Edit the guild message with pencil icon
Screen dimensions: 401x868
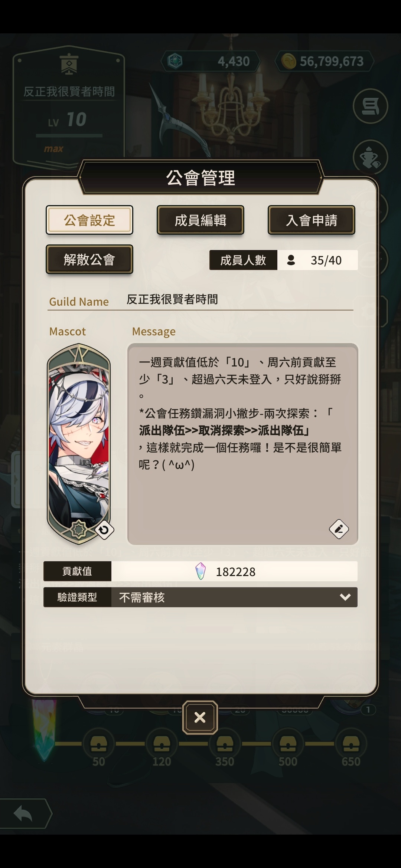tap(339, 529)
